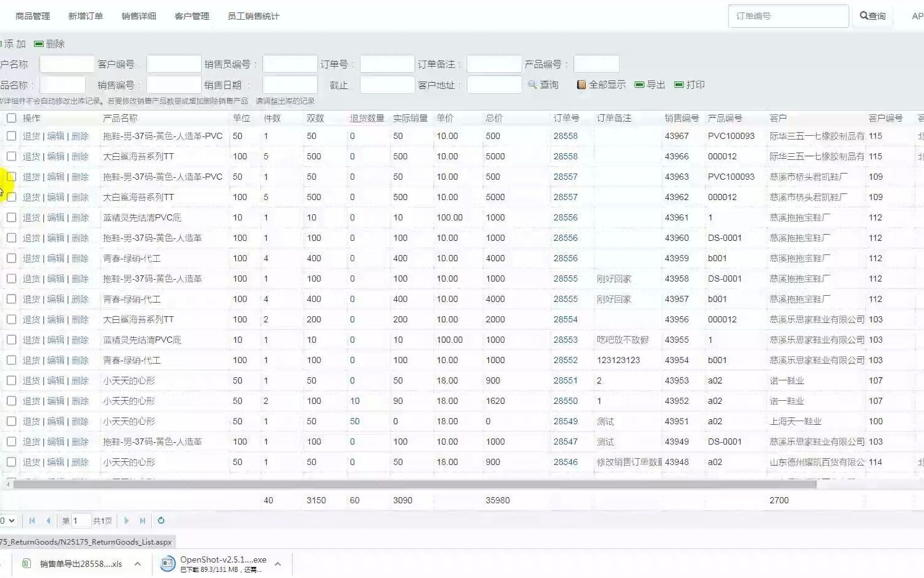Screen dimensions: 924x578
Task: Click the 打印 print icon
Action: click(x=679, y=85)
